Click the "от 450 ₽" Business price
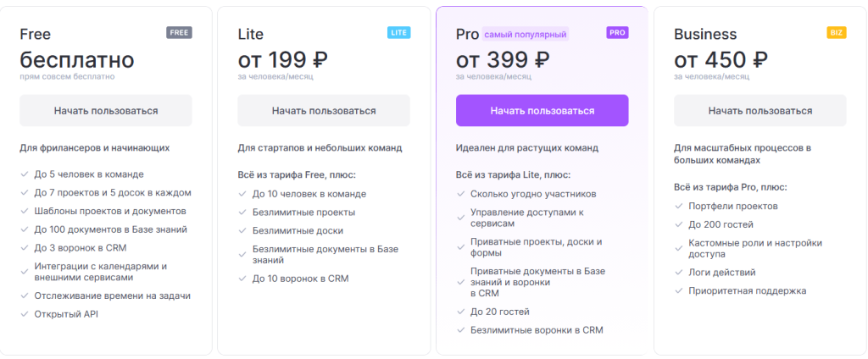The width and height of the screenshot is (868, 359). [x=721, y=59]
